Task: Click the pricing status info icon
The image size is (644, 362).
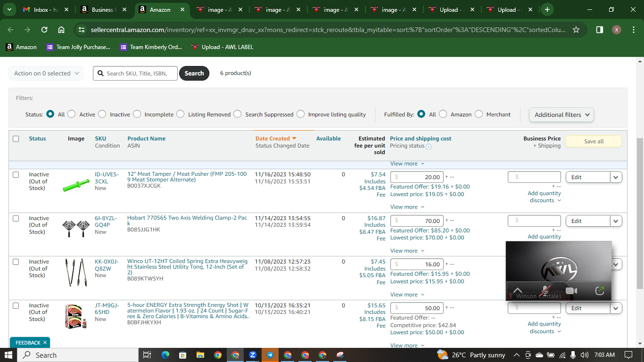Action: pyautogui.click(x=429, y=147)
